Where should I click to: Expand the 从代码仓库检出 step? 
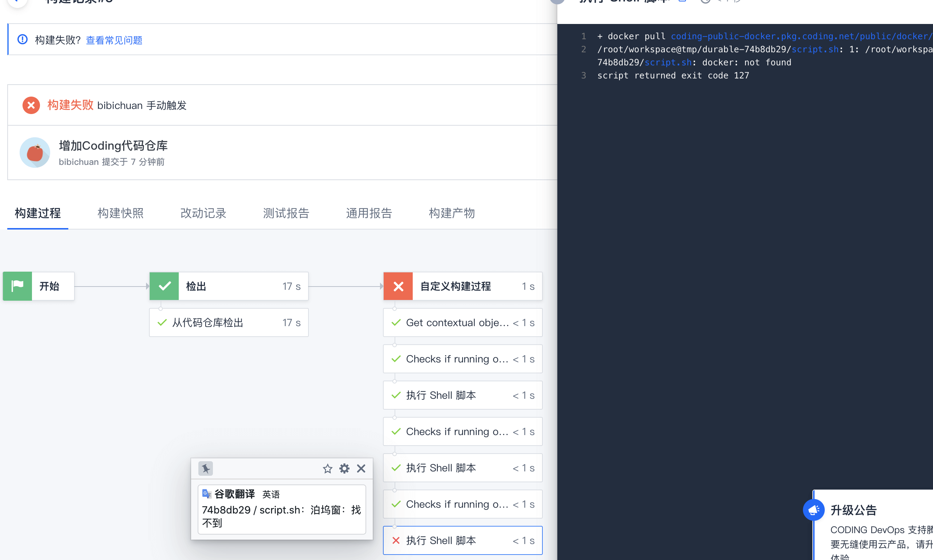pyautogui.click(x=229, y=322)
